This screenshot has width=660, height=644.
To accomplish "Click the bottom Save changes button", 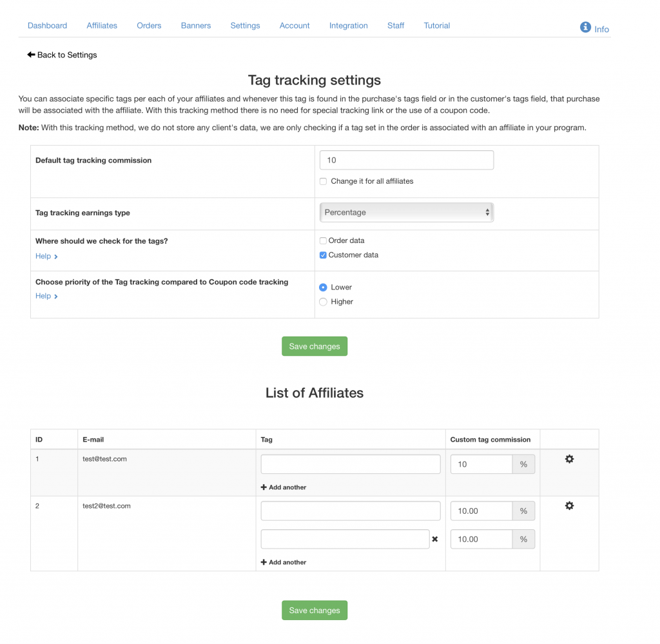I will point(315,610).
